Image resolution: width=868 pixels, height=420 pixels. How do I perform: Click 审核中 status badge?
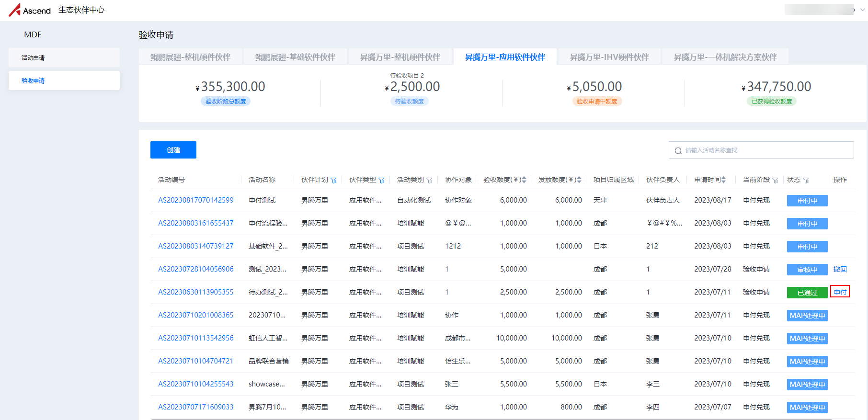point(807,270)
